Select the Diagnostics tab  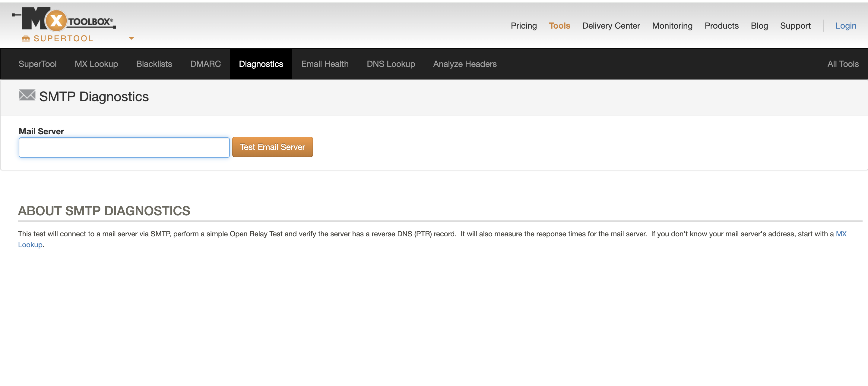[x=261, y=63]
